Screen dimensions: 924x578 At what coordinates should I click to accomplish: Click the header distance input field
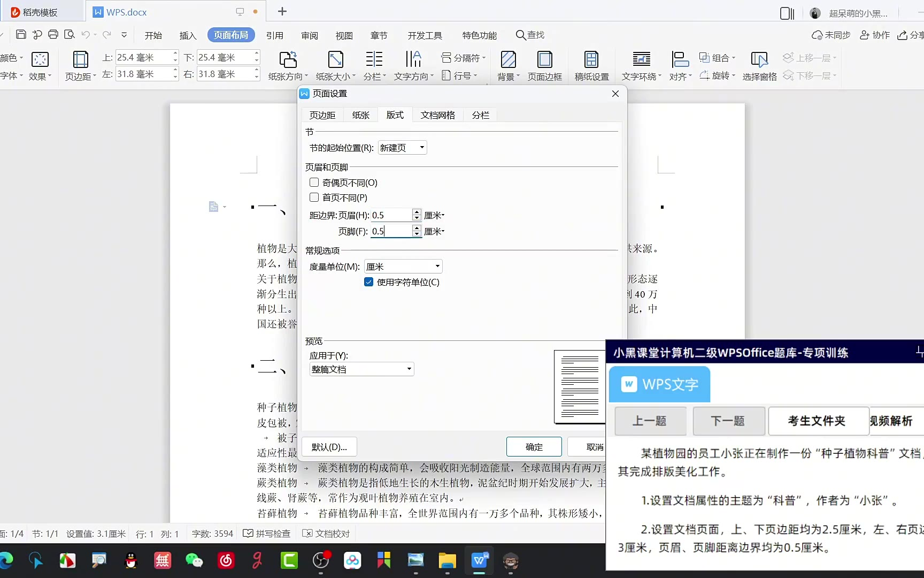(x=391, y=215)
